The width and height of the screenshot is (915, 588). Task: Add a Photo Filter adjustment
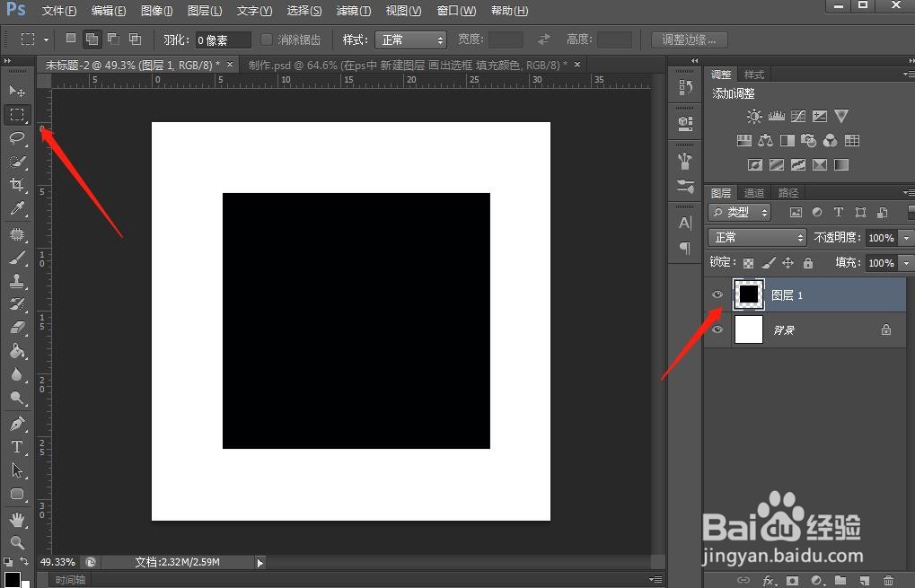pyautogui.click(x=808, y=141)
